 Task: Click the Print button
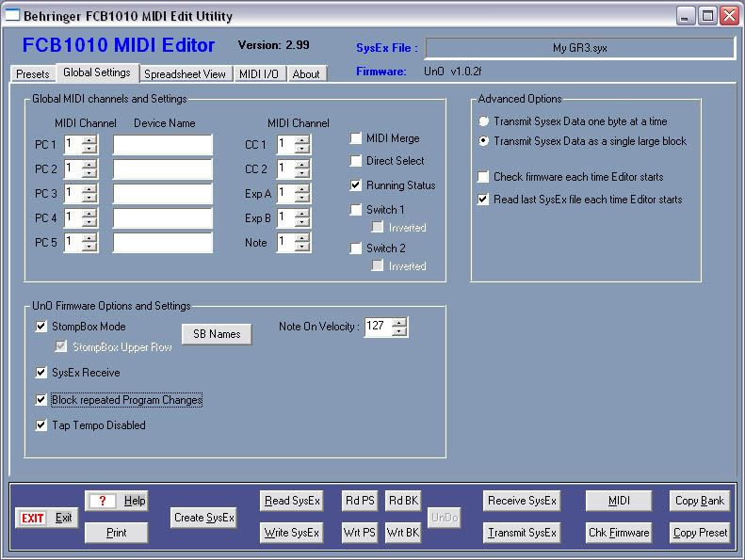[117, 533]
